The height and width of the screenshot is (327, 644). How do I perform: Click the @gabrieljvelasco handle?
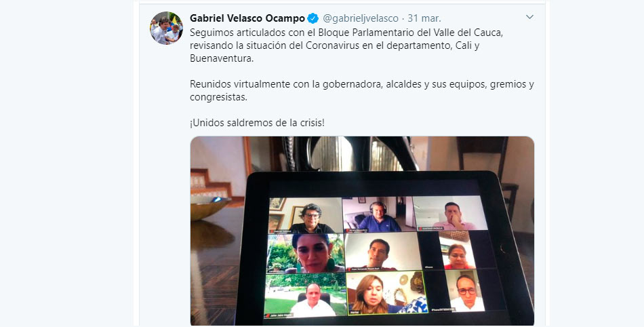click(x=361, y=18)
